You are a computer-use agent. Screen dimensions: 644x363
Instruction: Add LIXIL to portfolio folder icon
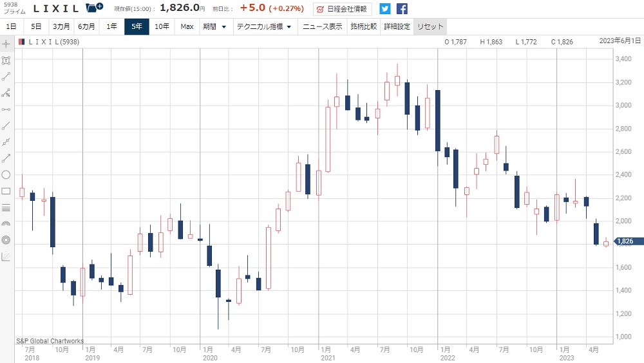click(x=95, y=7)
